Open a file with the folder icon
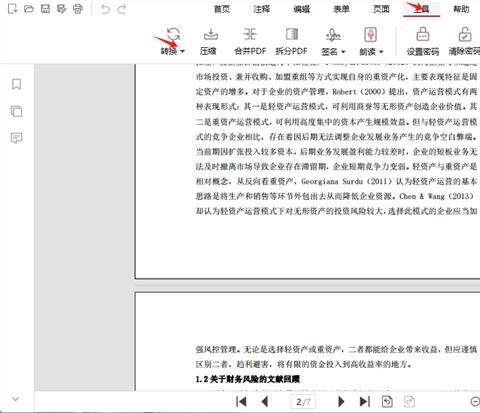The image size is (480, 413). pyautogui.click(x=29, y=9)
